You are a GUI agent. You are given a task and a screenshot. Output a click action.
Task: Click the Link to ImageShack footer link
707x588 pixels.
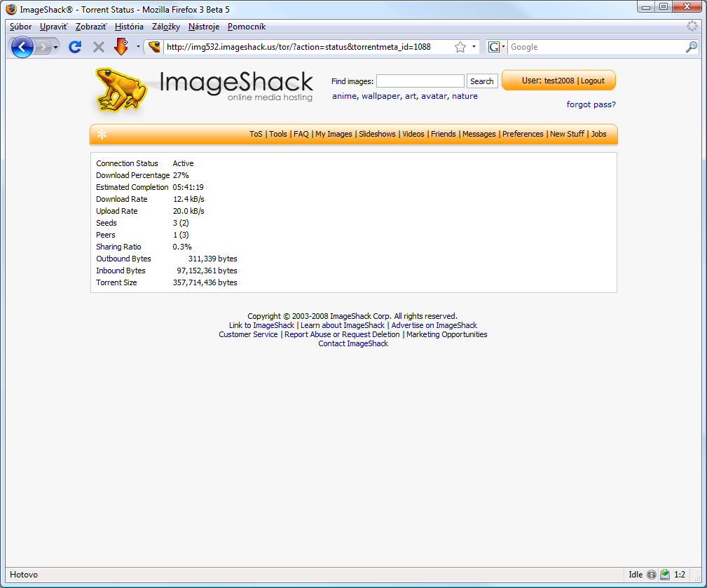coord(261,325)
